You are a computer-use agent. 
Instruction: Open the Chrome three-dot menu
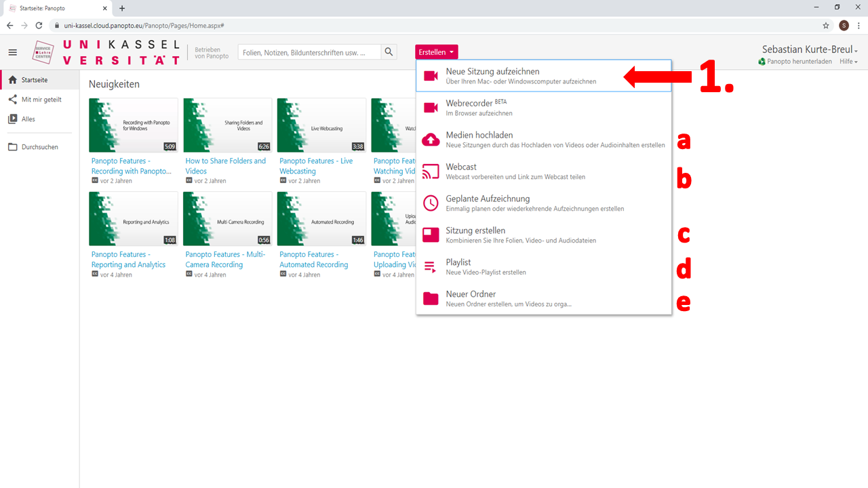pyautogui.click(x=859, y=25)
